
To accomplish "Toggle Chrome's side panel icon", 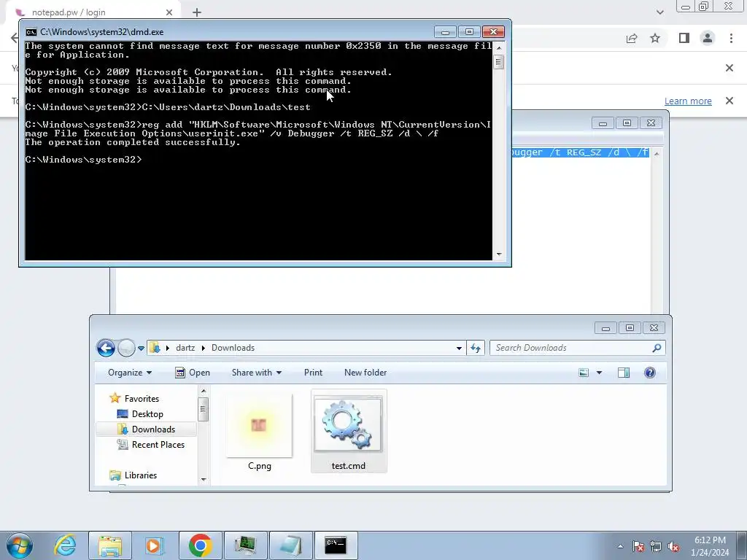I will point(684,38).
